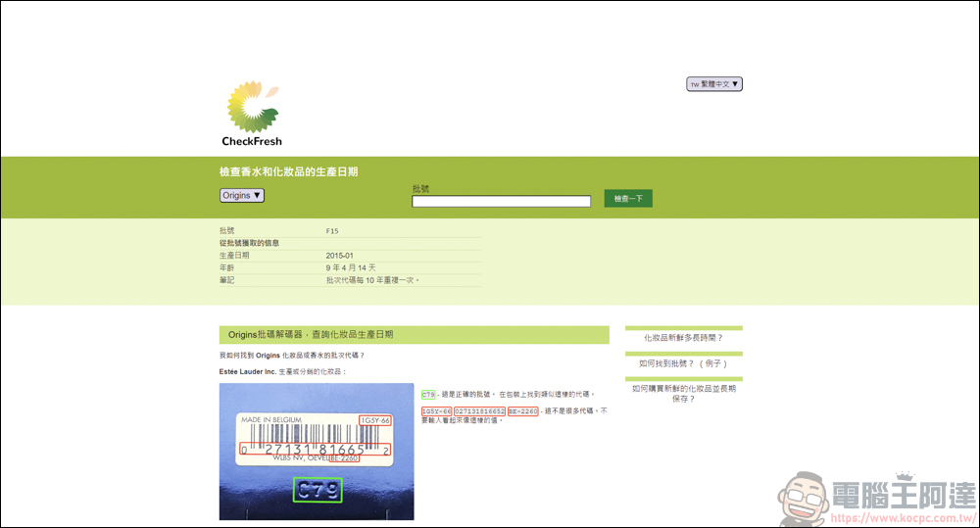Open the 如何找到批號？(例子) link

tap(684, 363)
